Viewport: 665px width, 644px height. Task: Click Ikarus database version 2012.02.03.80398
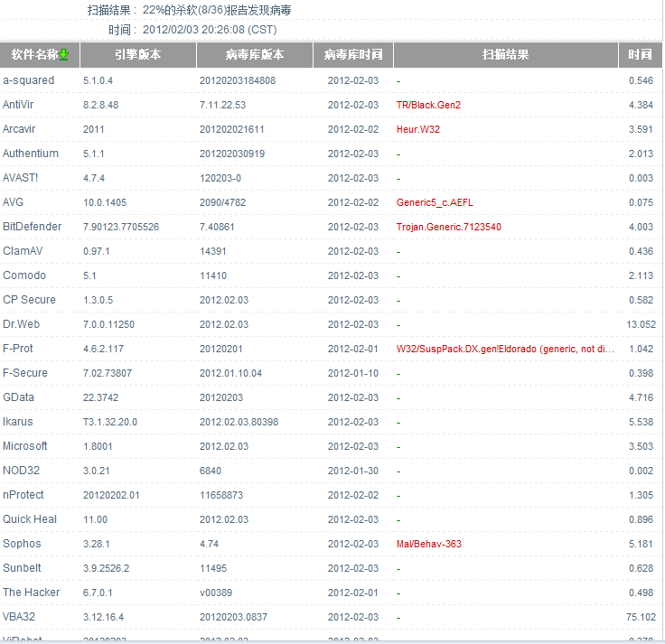(x=239, y=423)
